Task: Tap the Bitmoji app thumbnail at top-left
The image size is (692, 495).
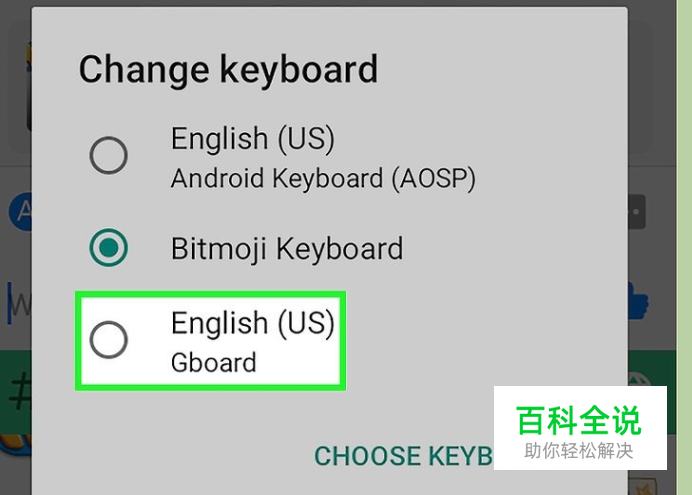Action: [x=27, y=84]
